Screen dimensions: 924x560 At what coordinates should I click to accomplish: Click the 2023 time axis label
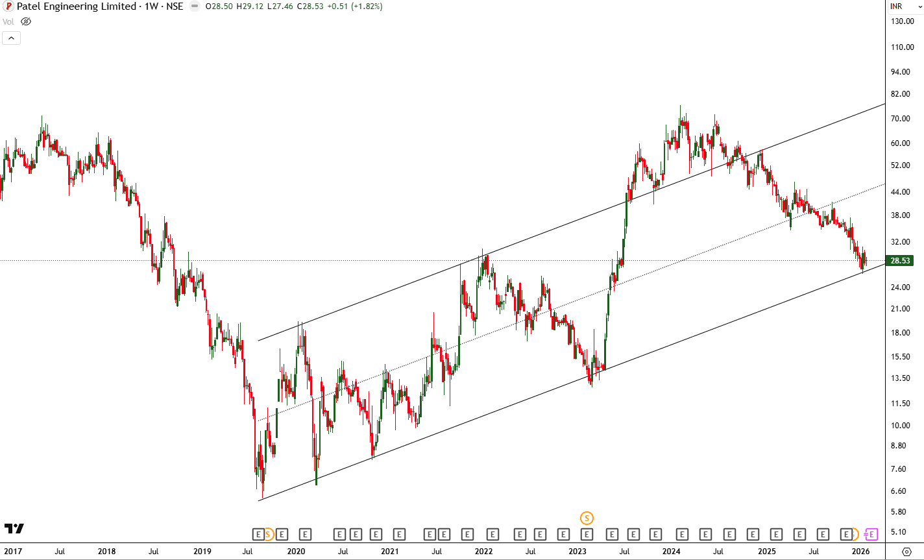[x=577, y=552]
